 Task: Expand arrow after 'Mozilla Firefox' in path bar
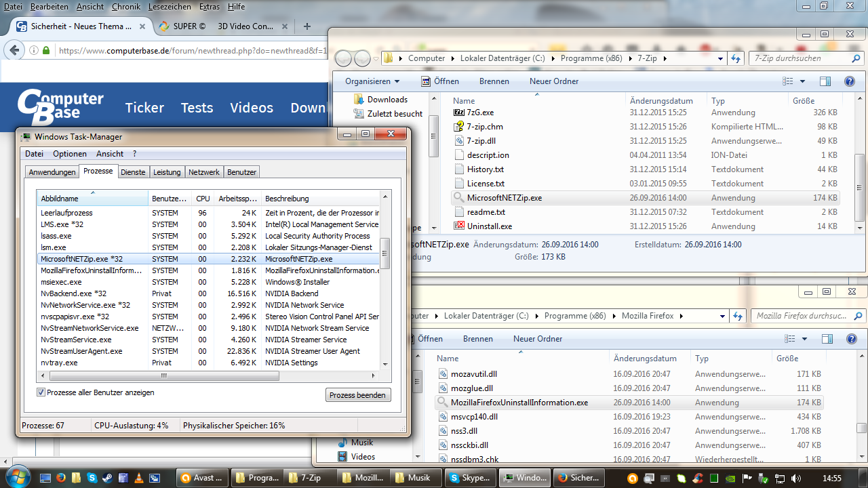682,316
